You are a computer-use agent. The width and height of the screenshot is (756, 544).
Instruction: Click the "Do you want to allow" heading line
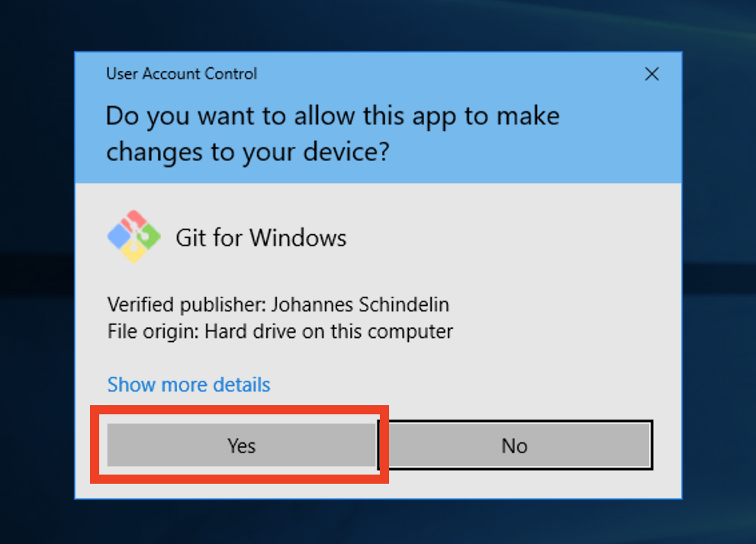333,116
